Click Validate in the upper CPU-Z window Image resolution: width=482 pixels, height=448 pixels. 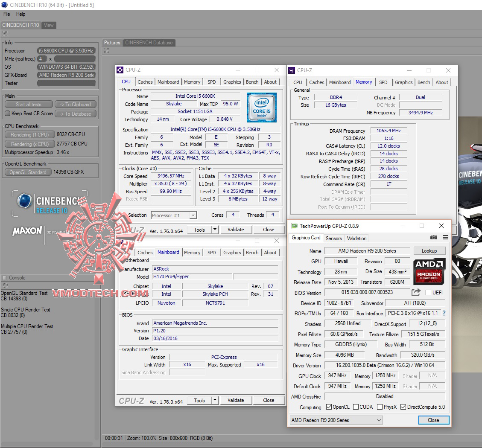[x=236, y=230]
